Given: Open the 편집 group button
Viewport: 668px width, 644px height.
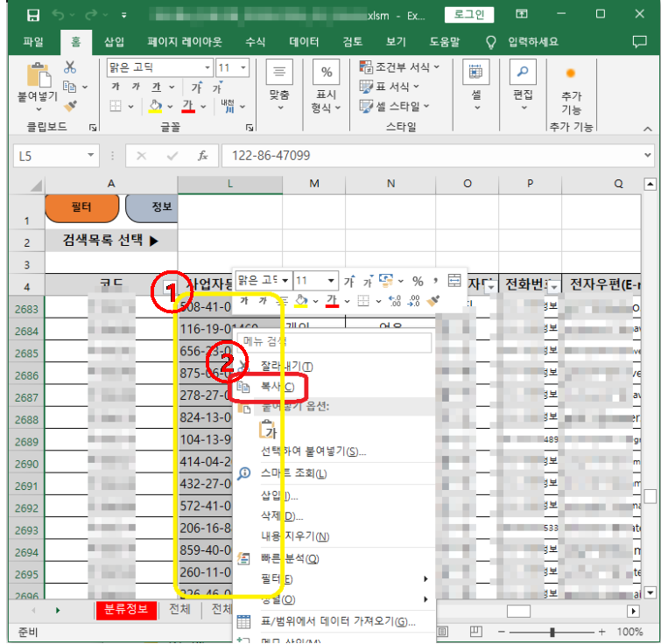Looking at the screenshot, I should [524, 85].
